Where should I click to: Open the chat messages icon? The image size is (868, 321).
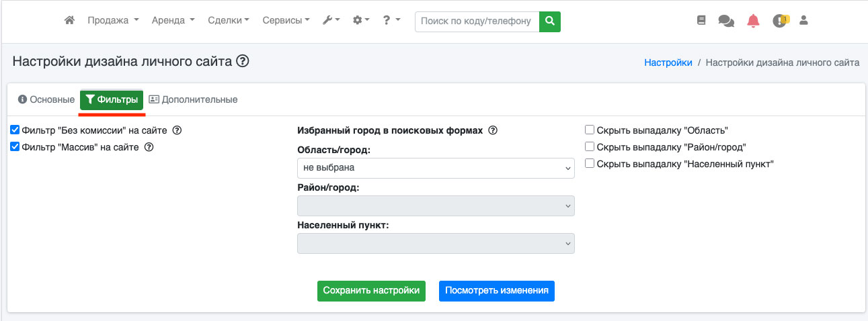726,21
